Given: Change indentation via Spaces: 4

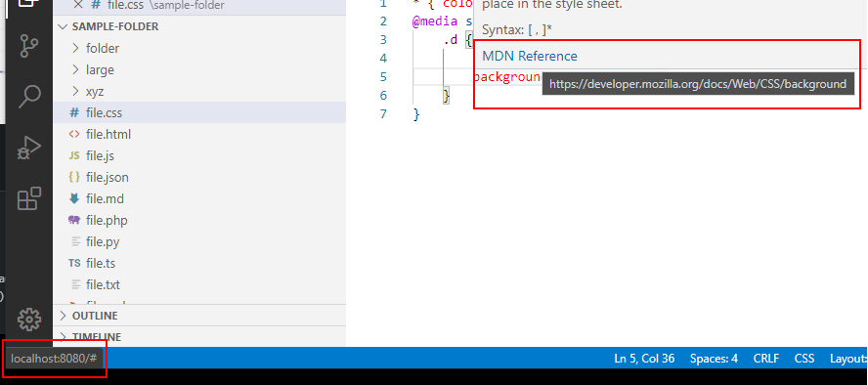Looking at the screenshot, I should click(714, 359).
